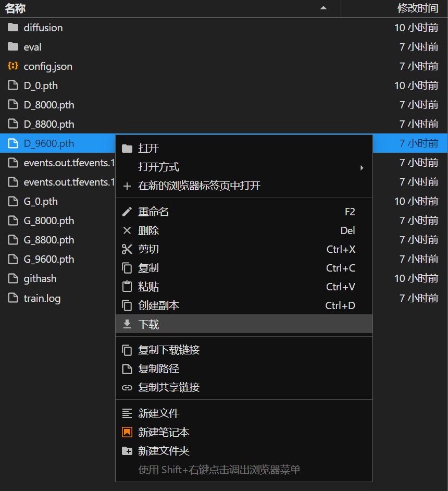Click the file icon of train.log
The height and width of the screenshot is (491, 448).
point(13,298)
